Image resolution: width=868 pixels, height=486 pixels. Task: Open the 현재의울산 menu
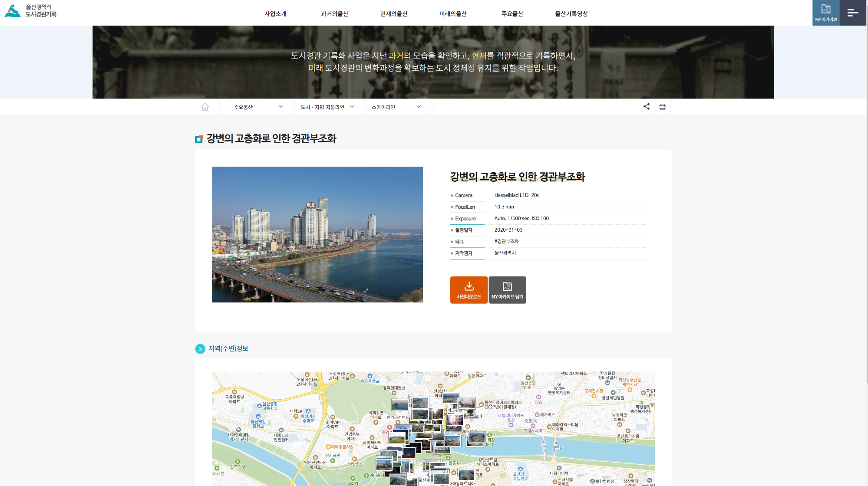[x=393, y=13]
